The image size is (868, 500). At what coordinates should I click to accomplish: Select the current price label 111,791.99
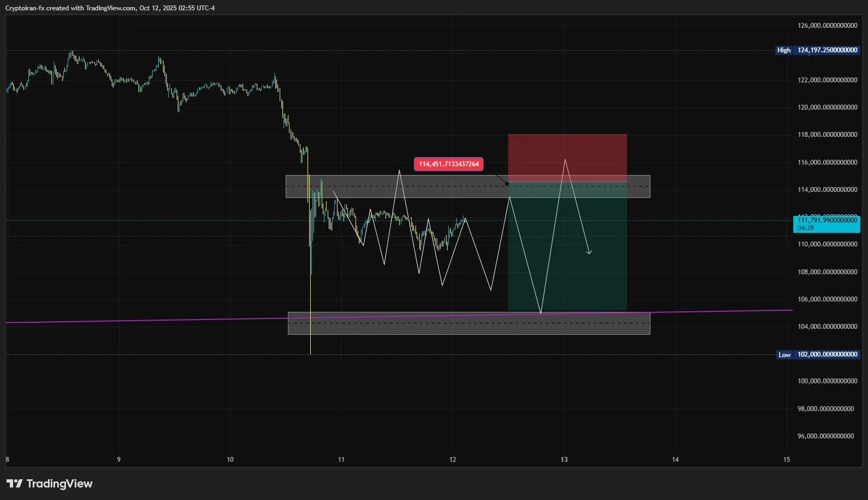coord(827,220)
